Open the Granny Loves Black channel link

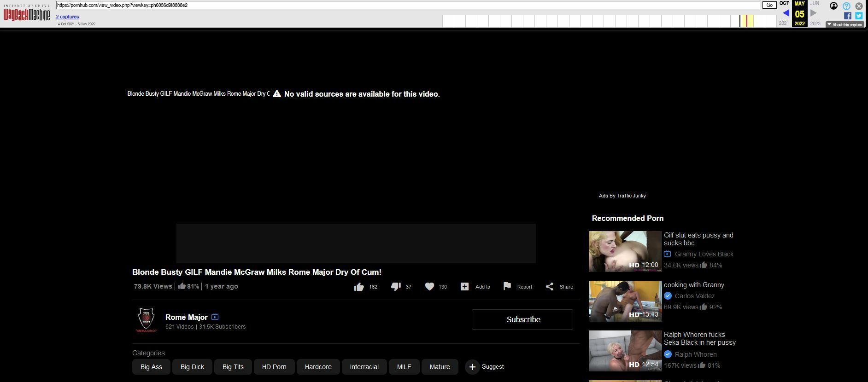(x=704, y=254)
